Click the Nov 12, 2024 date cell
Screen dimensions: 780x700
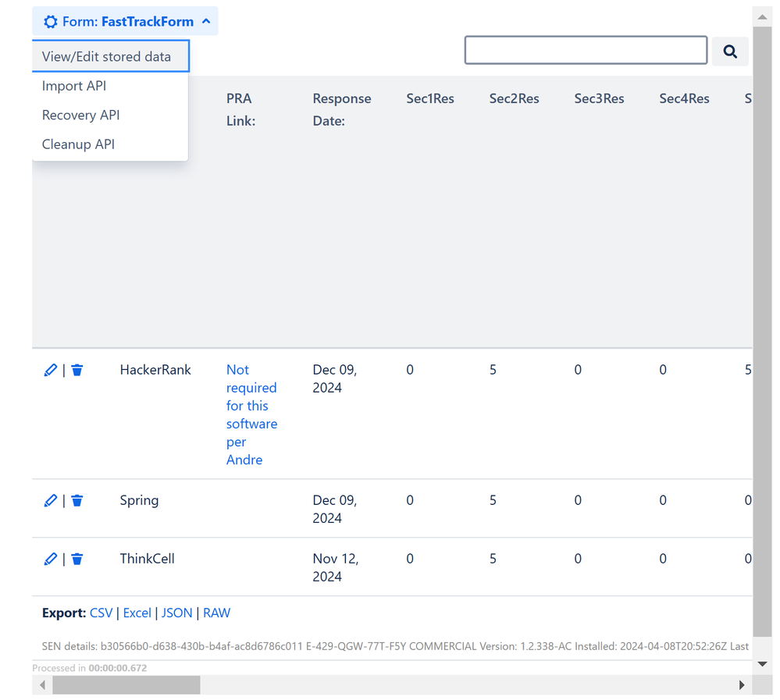[336, 567]
